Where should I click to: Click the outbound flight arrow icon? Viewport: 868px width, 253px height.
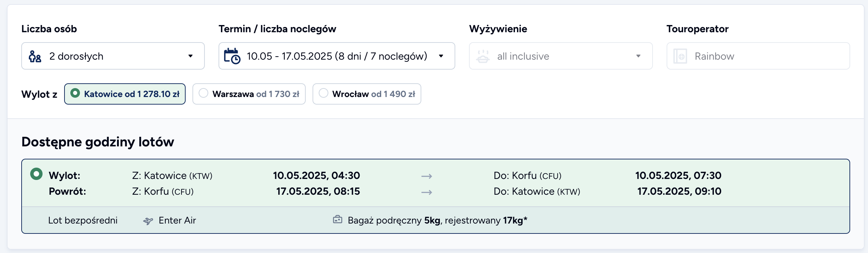[426, 176]
